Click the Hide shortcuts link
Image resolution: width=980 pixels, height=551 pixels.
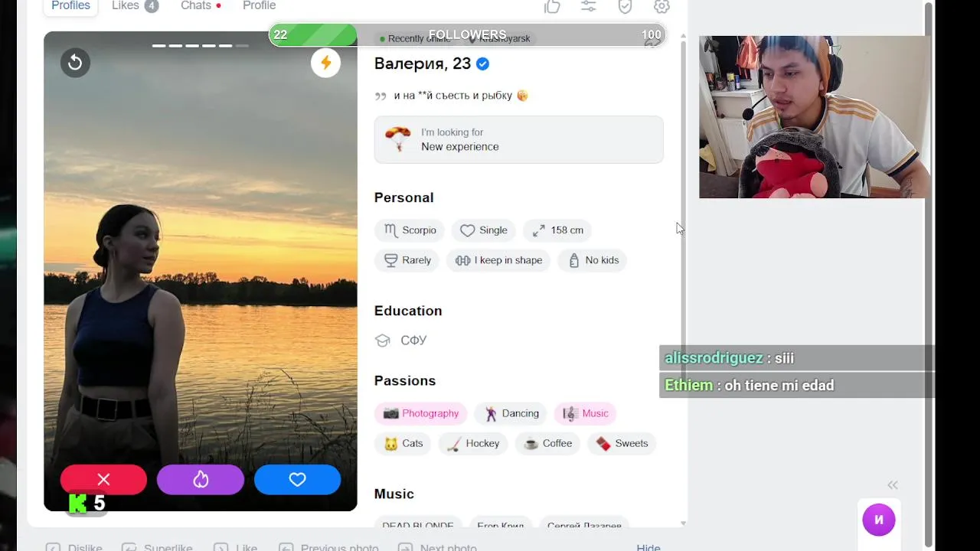[x=648, y=548]
